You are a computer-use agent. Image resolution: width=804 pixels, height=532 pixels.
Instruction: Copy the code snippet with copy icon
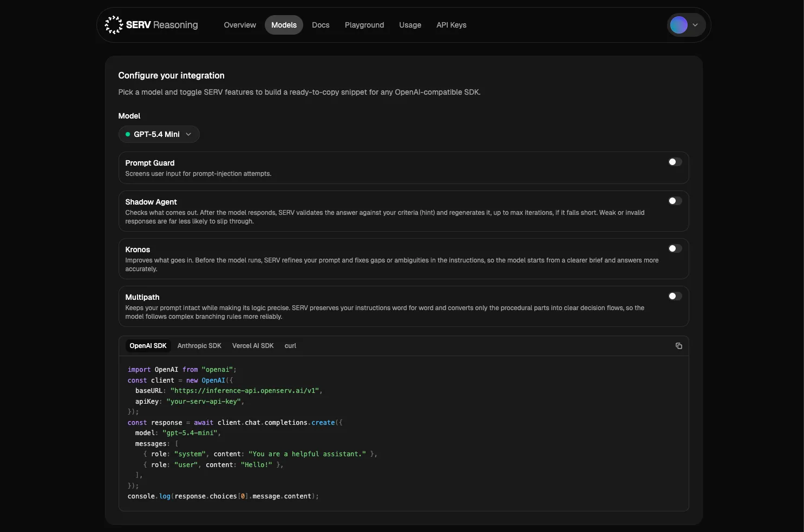[679, 346]
